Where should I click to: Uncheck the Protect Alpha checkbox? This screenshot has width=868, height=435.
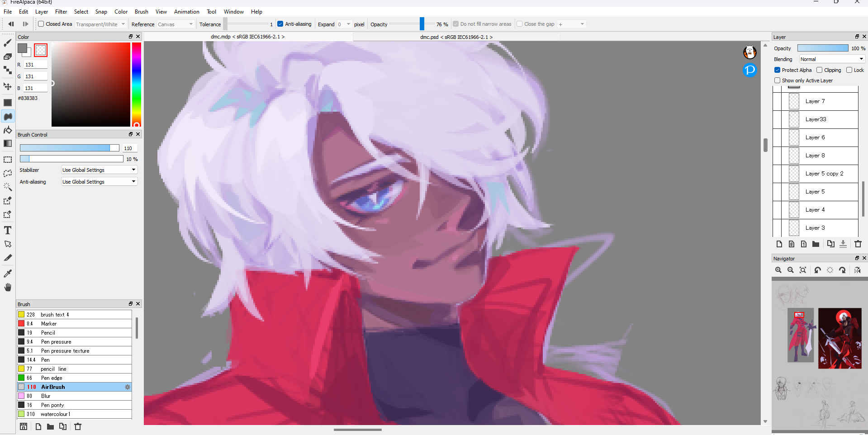coord(777,70)
